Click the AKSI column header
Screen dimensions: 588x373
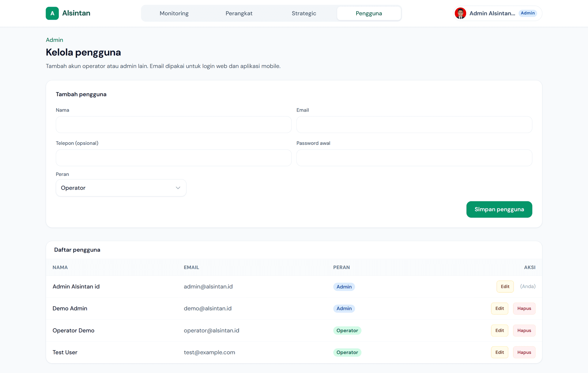[530, 267]
